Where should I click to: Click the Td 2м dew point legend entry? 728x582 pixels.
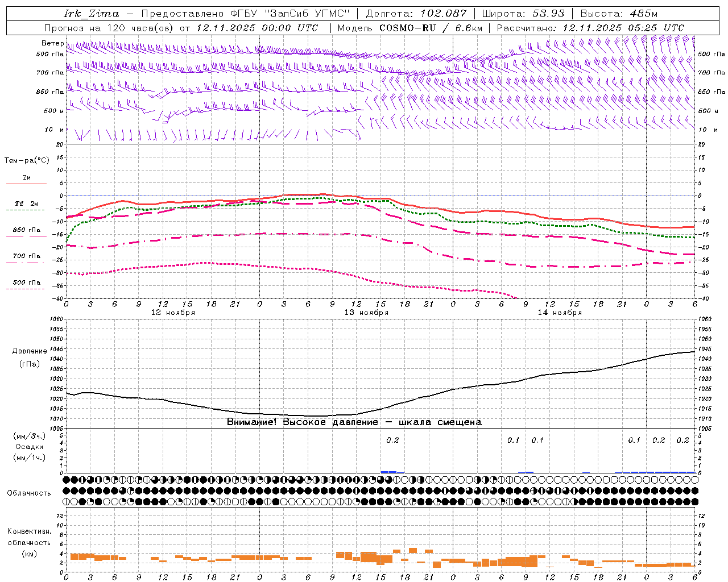pyautogui.click(x=27, y=203)
